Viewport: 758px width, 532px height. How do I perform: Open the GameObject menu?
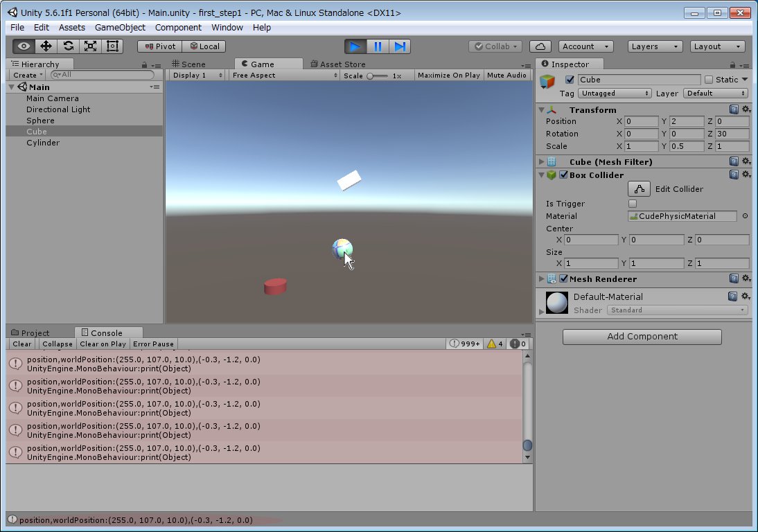120,27
